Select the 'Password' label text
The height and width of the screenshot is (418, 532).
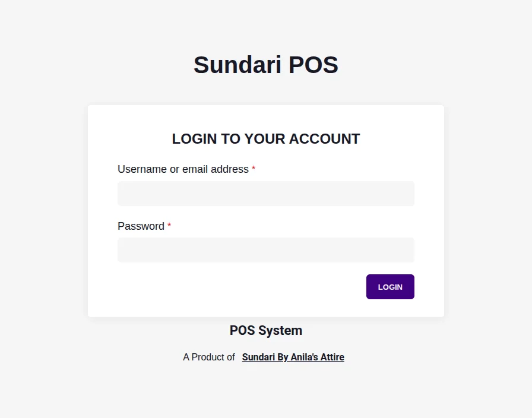click(141, 226)
